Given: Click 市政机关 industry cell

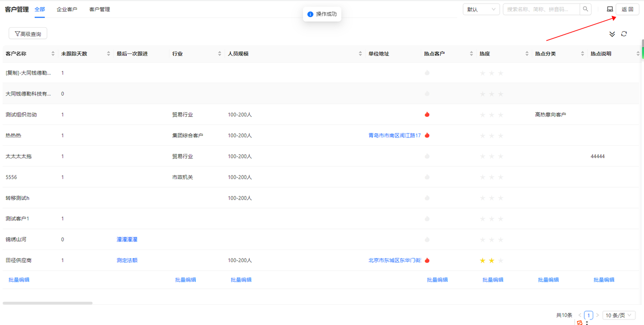Looking at the screenshot, I should pos(183,177).
